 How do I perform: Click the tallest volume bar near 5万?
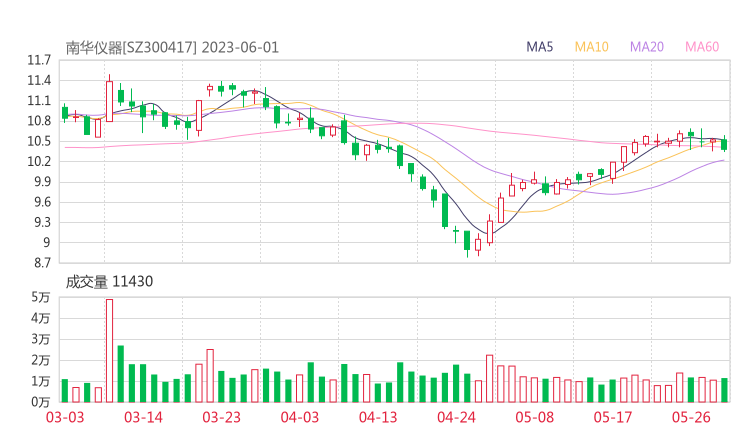coord(109,351)
